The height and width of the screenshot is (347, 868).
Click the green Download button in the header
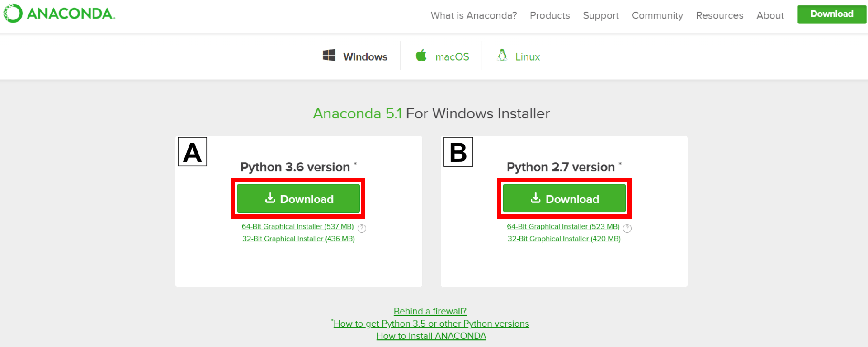click(x=831, y=14)
